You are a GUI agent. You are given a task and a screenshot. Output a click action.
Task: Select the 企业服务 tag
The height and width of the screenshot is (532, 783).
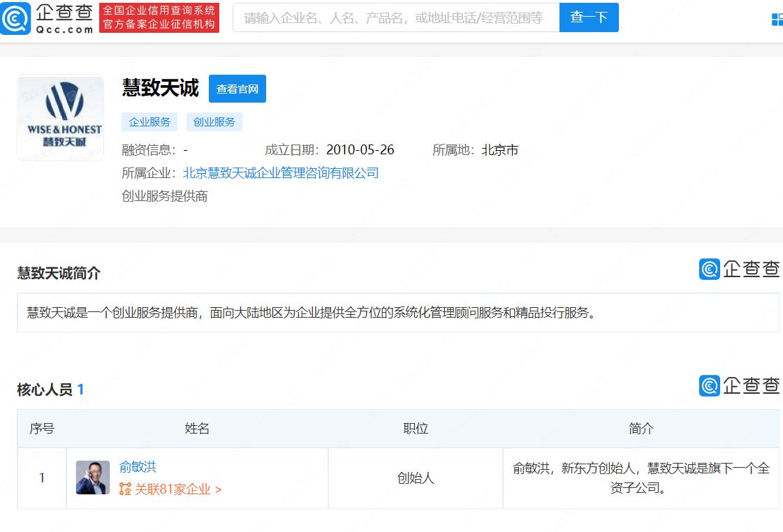(149, 121)
